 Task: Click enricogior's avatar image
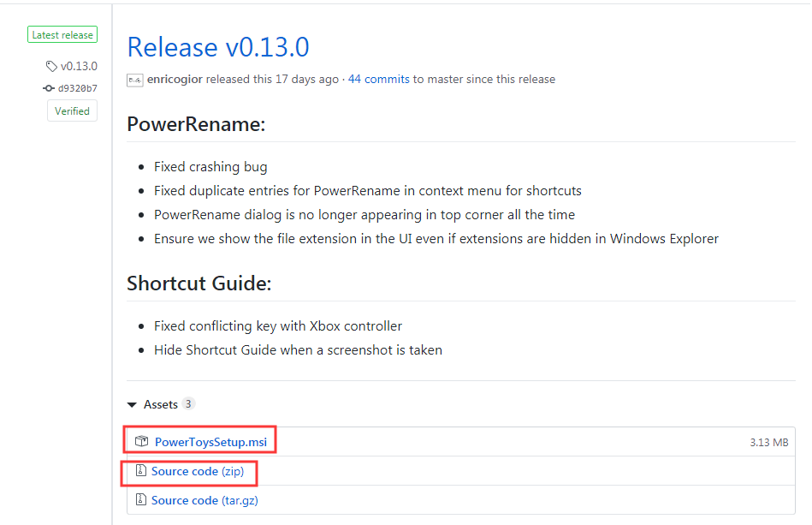(135, 80)
